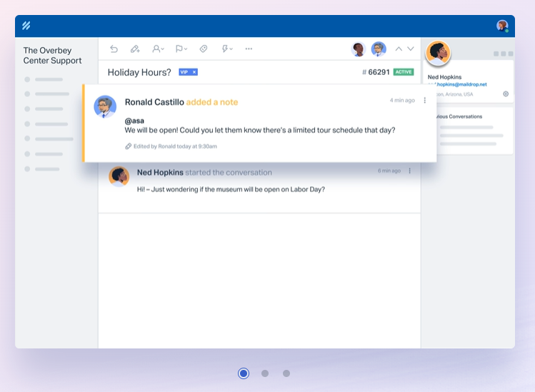
Task: Select the third carousel dot
Action: pyautogui.click(x=286, y=373)
